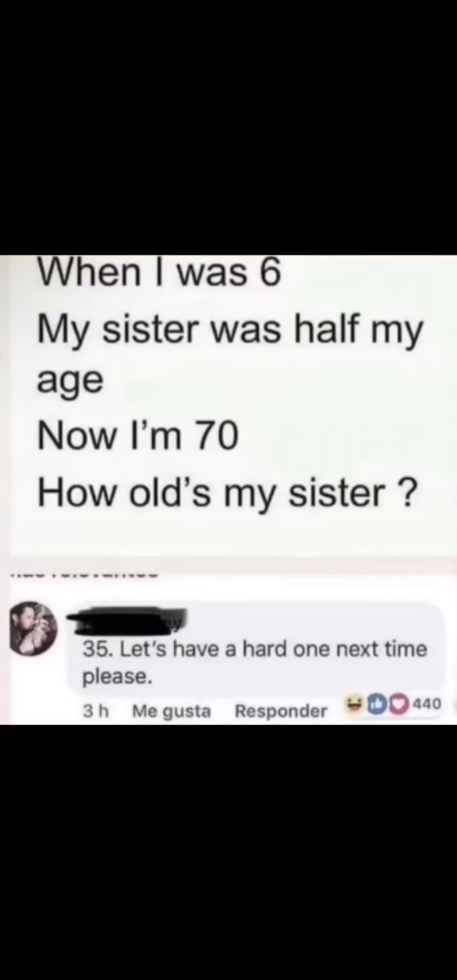Click the 'When I was 6' line
This screenshot has width=457, height=980.
pyautogui.click(x=159, y=273)
